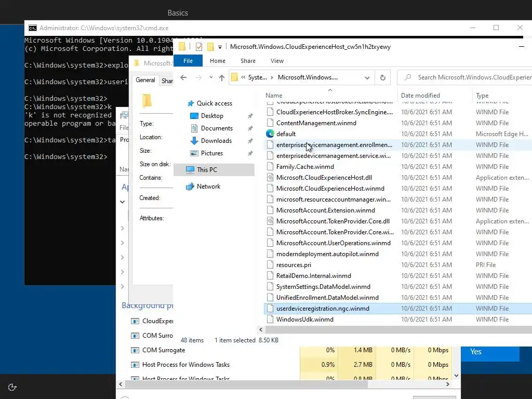The image size is (532, 399).
Task: Select Host Process for Windows Tasks row
Action: coord(186,365)
